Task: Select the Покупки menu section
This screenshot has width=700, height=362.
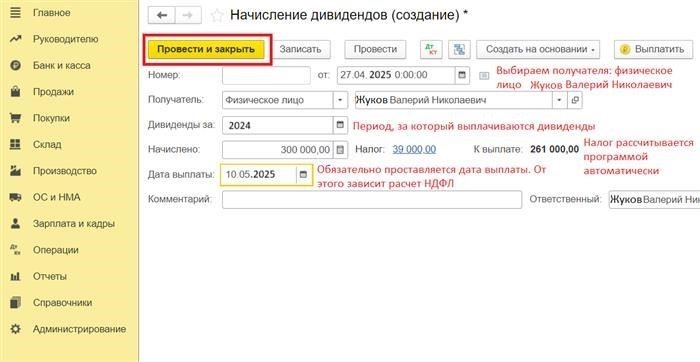Action: (x=51, y=118)
